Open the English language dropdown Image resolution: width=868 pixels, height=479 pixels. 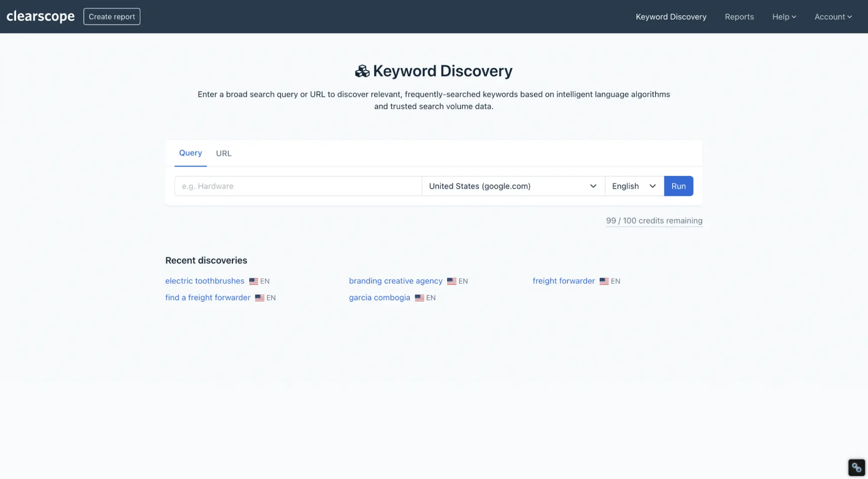pos(634,186)
